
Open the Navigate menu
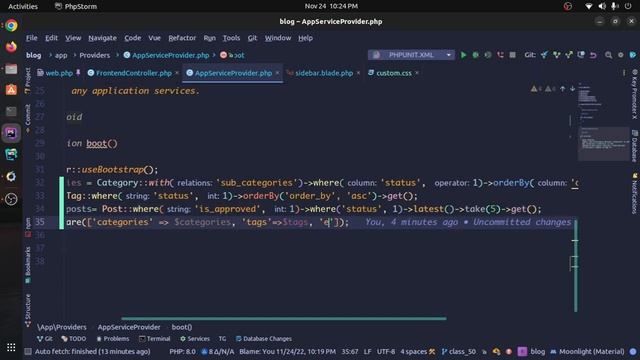(102, 38)
